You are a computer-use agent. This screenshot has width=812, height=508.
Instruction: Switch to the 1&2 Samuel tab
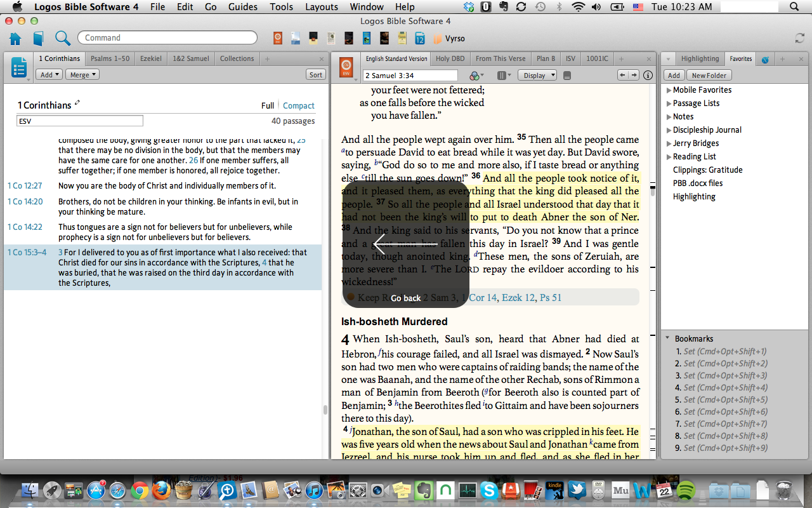click(x=191, y=58)
